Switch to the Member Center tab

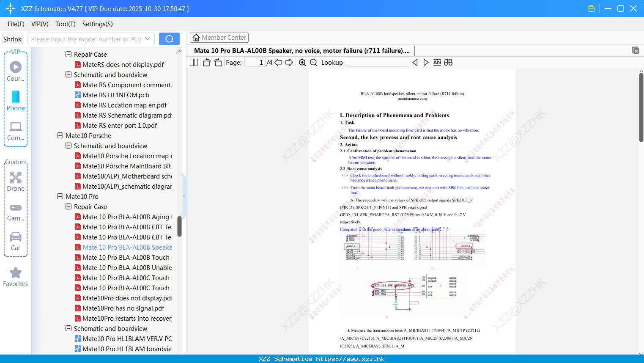click(x=219, y=38)
